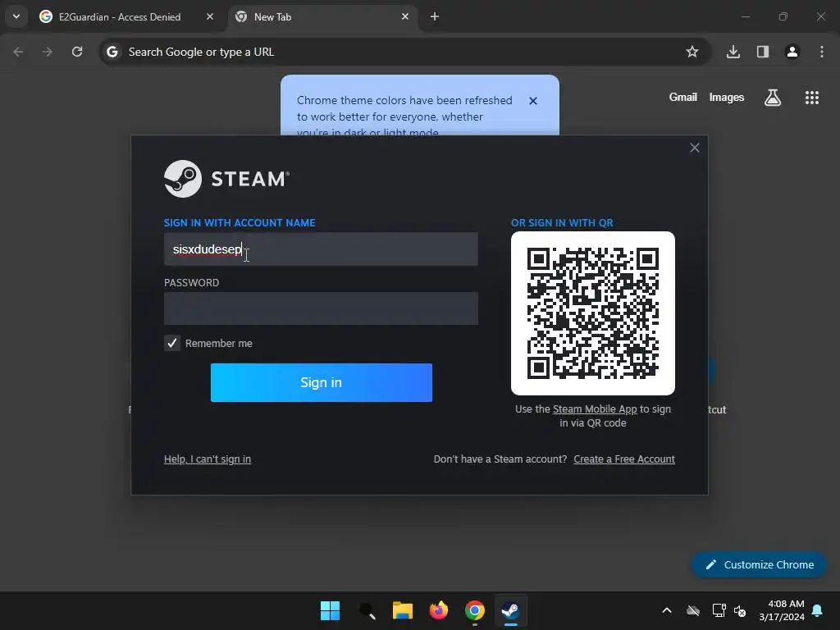Image resolution: width=840 pixels, height=630 pixels.
Task: Open the Google apps grid icon
Action: coord(812,98)
